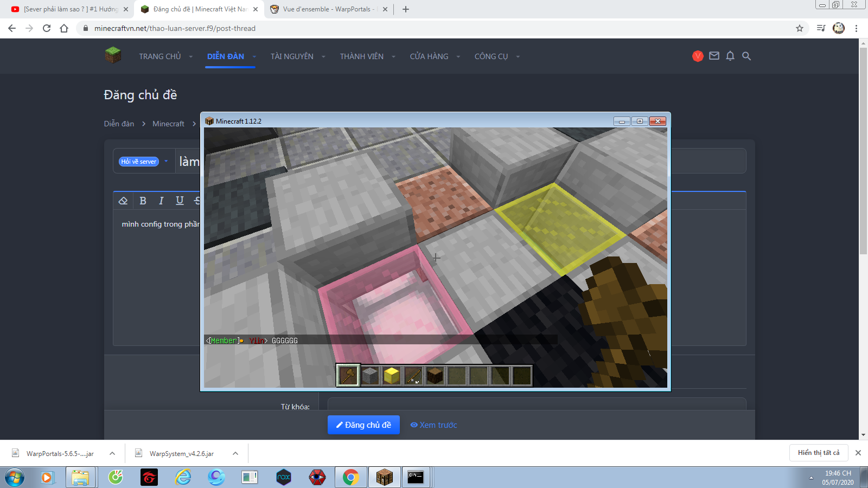Open the Windows Media Player taskbar icon

[47, 477]
